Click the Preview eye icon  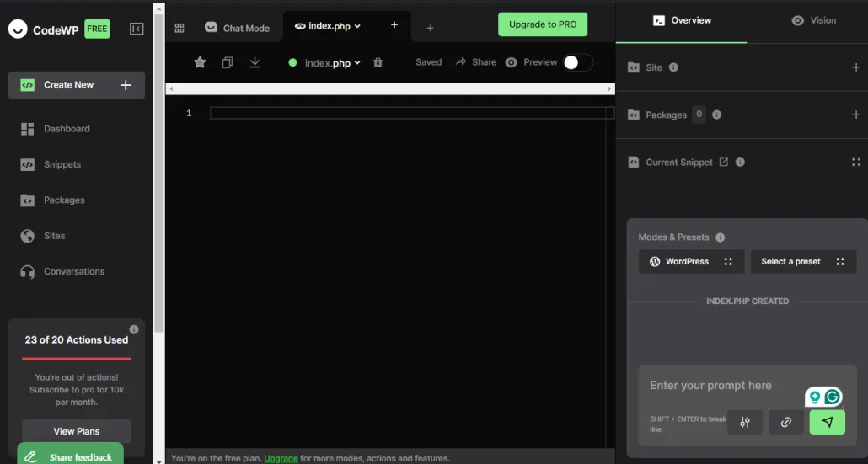tap(512, 62)
